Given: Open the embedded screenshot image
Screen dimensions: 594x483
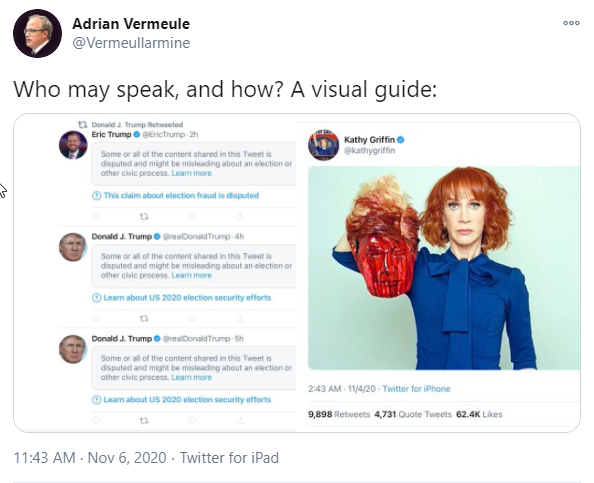Looking at the screenshot, I should (297, 272).
